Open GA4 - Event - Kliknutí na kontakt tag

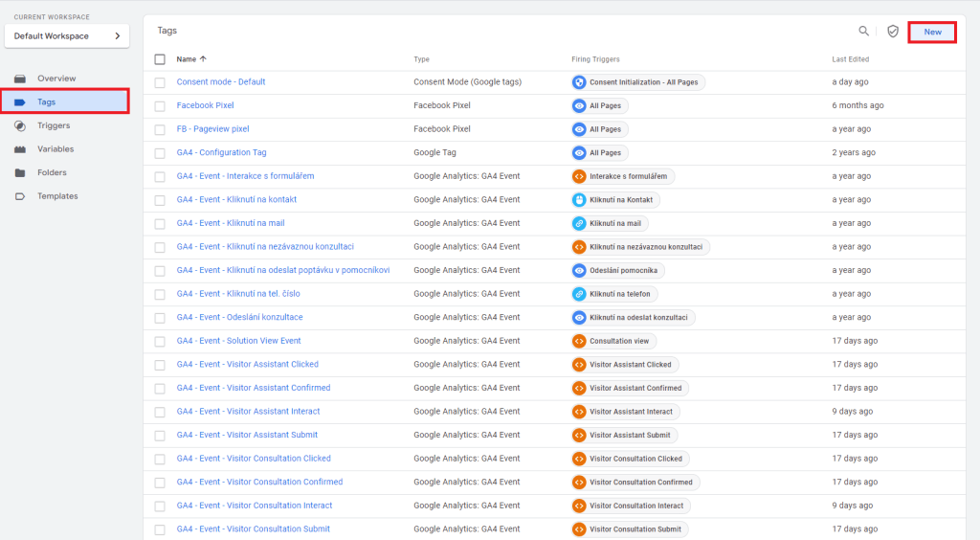click(236, 200)
